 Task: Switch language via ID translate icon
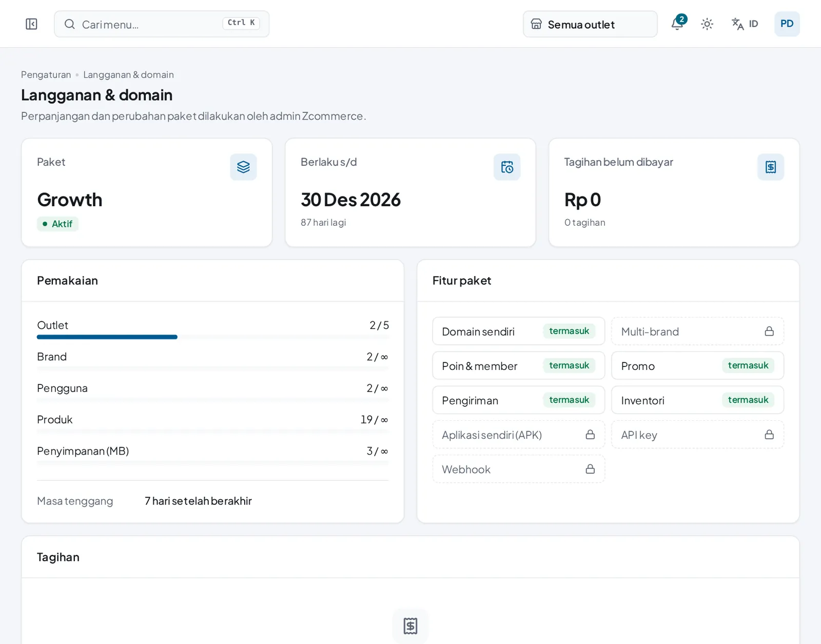[x=745, y=24]
